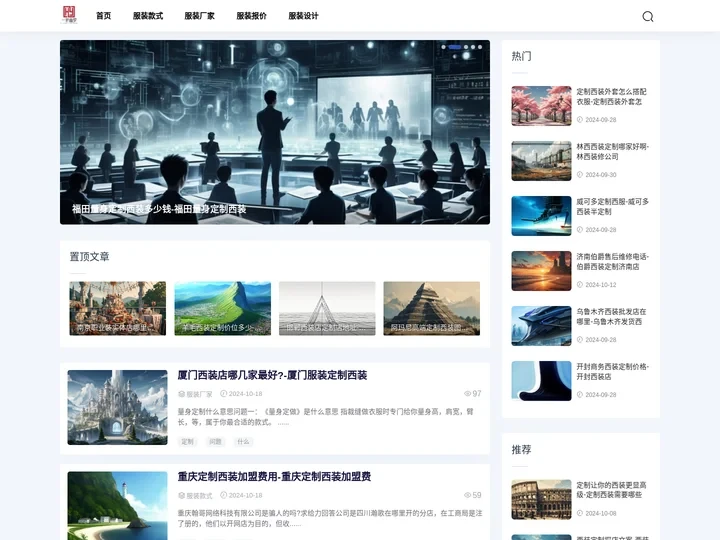Open pinned thumbnail 羊毛西装定制价位多少

[x=222, y=308]
